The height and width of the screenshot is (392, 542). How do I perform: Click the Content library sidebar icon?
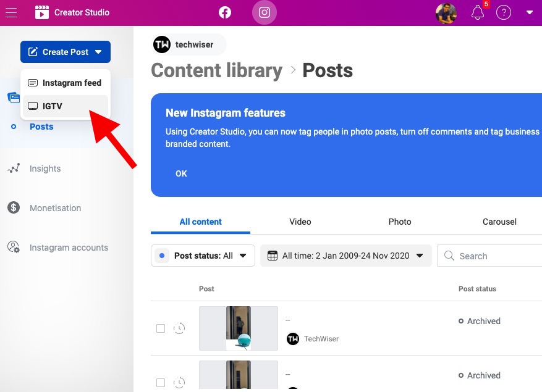tap(14, 98)
